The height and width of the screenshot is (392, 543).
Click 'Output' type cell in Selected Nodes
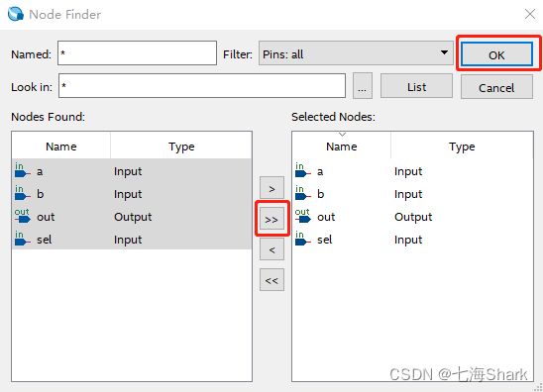coord(413,217)
